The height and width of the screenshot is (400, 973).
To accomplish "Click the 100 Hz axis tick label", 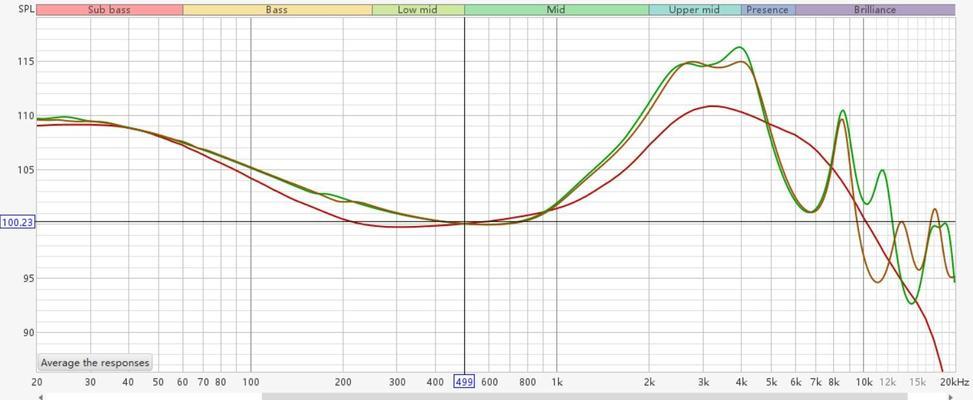I will click(251, 382).
